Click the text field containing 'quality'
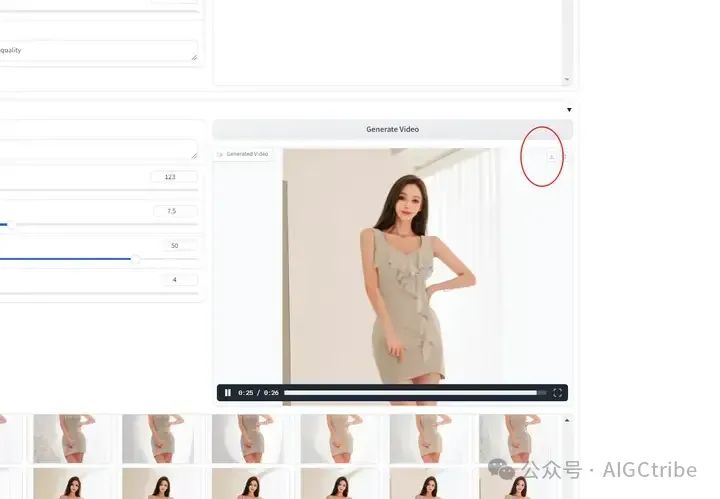 (96, 50)
